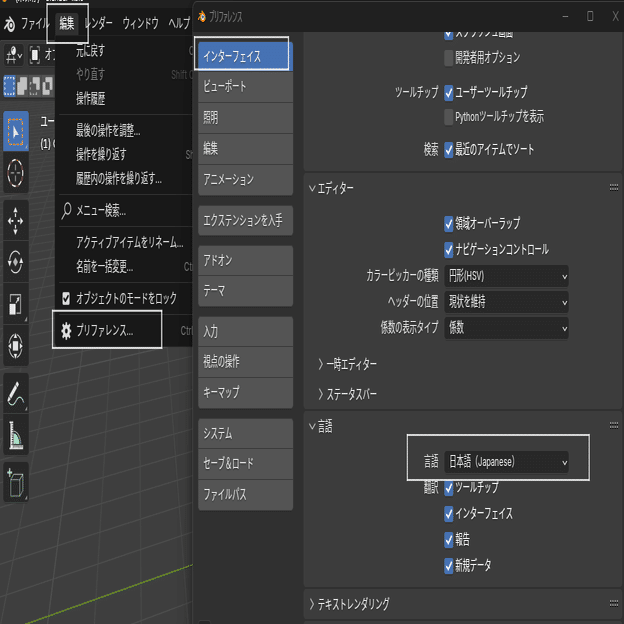This screenshot has height=624, width=624.
Task: Enable Pythonツールチップを表示 checkbox
Action: pos(448,117)
